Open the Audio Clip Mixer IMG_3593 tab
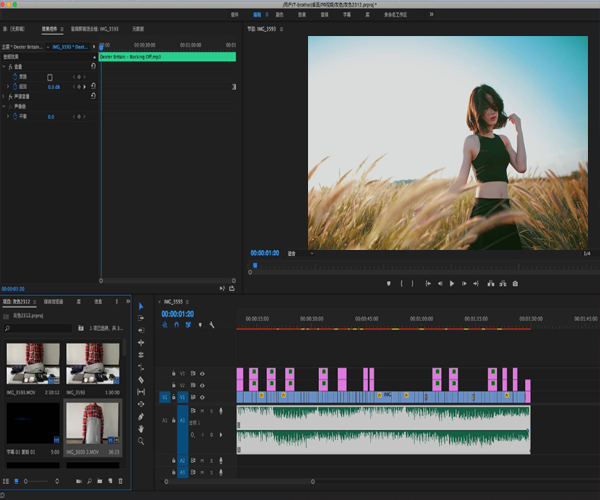 point(95,29)
